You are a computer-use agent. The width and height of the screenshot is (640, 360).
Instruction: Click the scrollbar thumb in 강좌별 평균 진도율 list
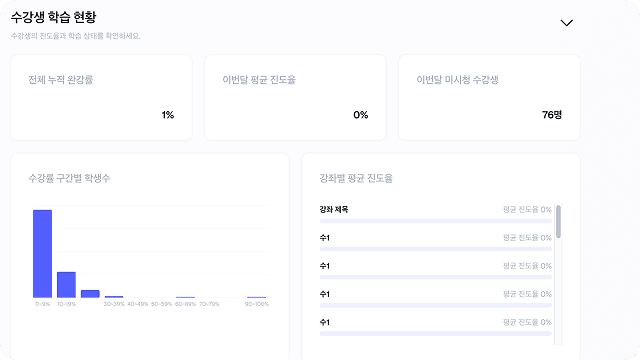click(558, 221)
